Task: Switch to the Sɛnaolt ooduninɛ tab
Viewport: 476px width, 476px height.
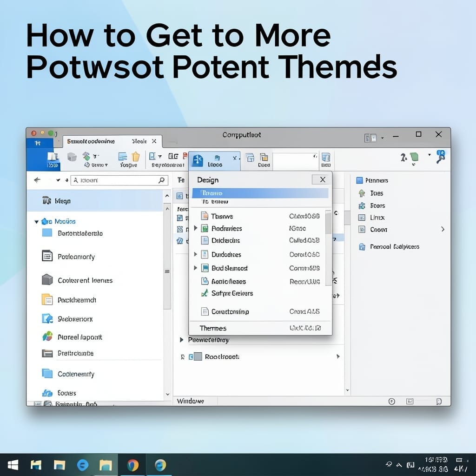Action: pyautogui.click(x=91, y=141)
